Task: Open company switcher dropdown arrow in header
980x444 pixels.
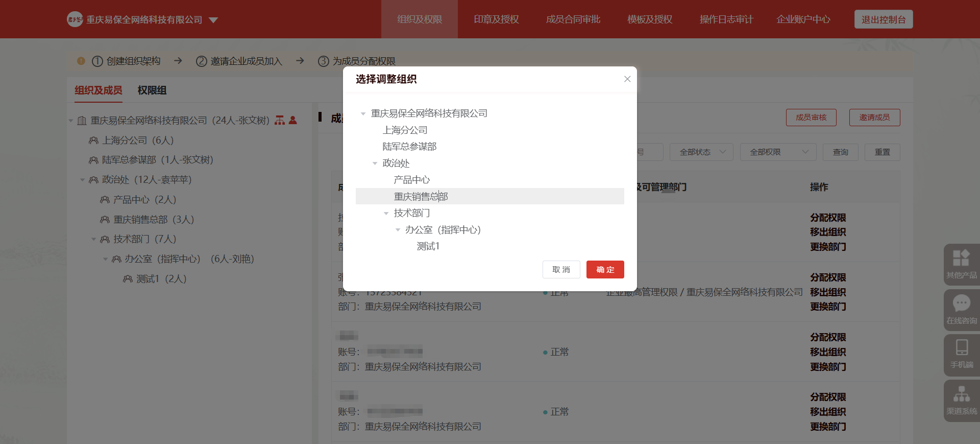Action: (213, 20)
